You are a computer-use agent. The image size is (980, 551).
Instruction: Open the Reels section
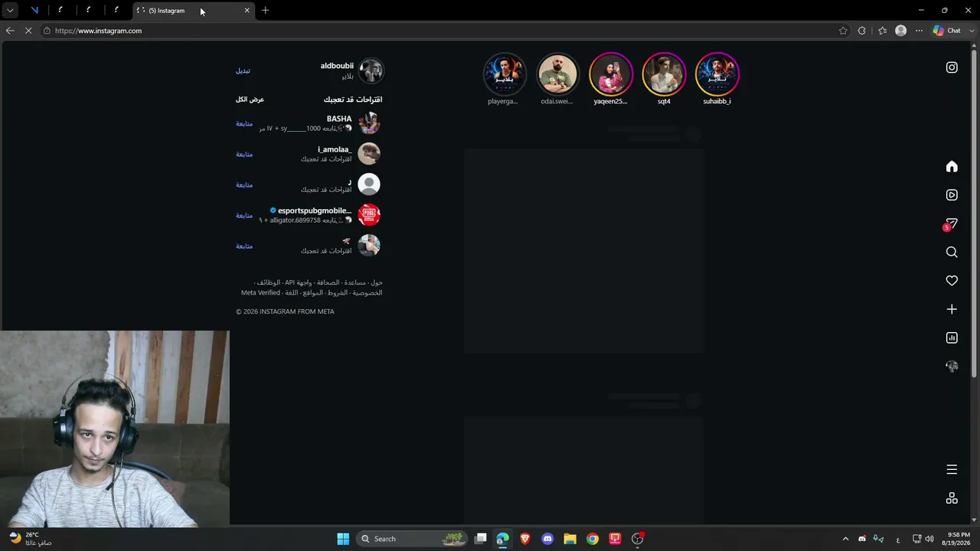point(952,195)
